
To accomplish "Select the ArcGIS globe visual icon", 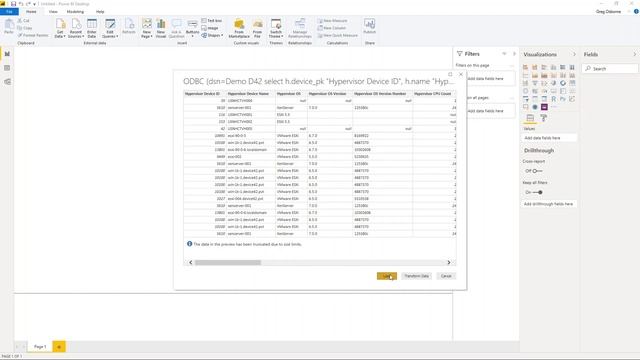I will pyautogui.click(x=535, y=107).
